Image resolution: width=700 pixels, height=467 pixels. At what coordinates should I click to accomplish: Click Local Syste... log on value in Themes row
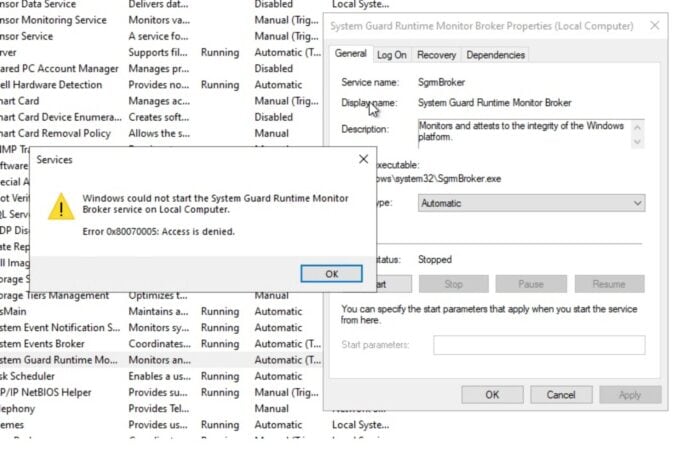[360, 425]
